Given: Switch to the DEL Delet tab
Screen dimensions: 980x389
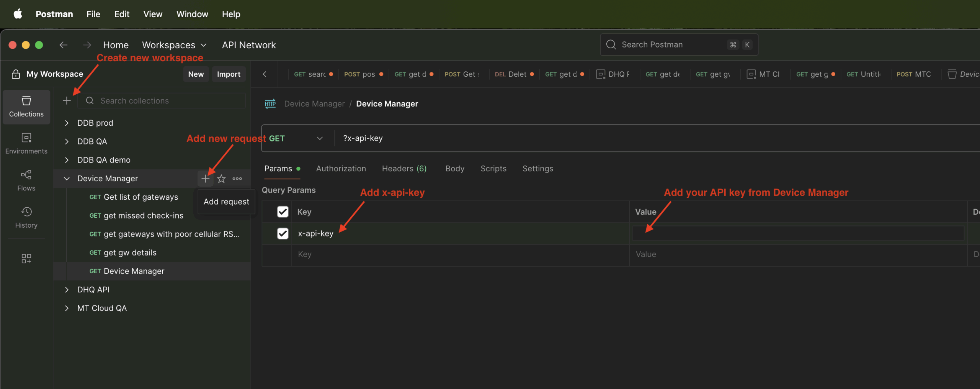Looking at the screenshot, I should click(x=514, y=74).
